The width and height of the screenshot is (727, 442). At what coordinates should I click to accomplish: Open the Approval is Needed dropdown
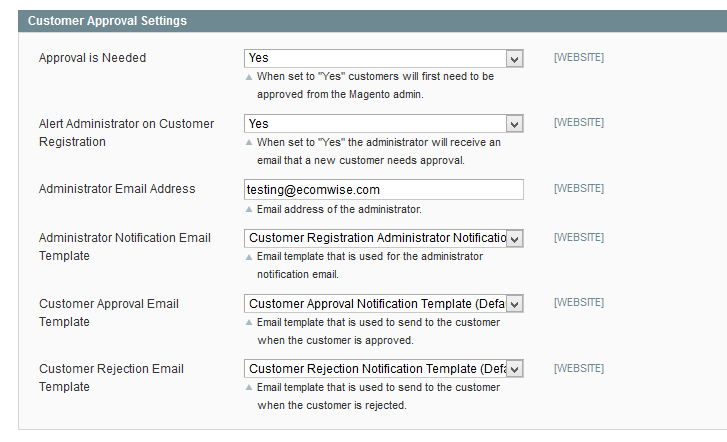click(x=383, y=58)
